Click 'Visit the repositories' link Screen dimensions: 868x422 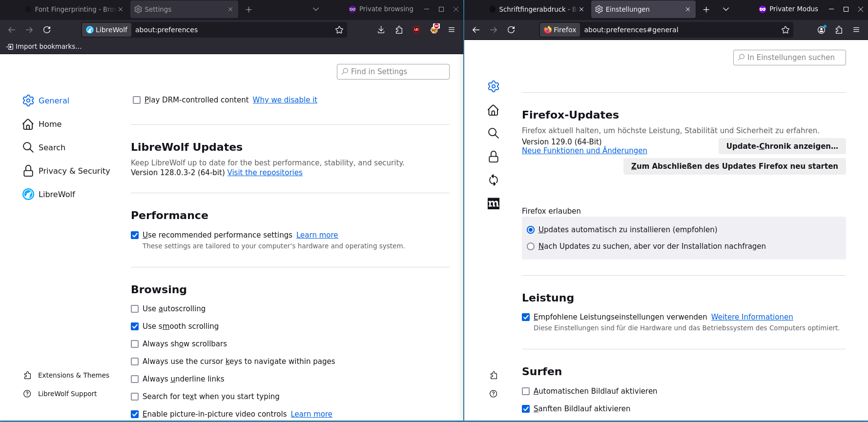click(265, 172)
